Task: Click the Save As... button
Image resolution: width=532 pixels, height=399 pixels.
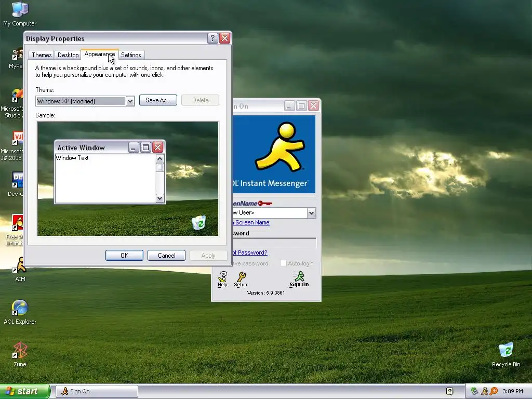Action: click(158, 100)
